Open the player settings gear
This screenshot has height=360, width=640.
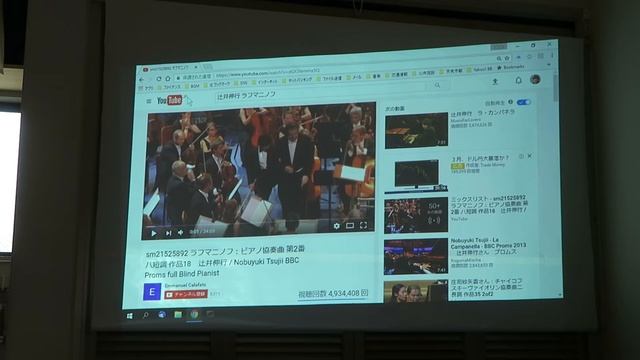336,226
